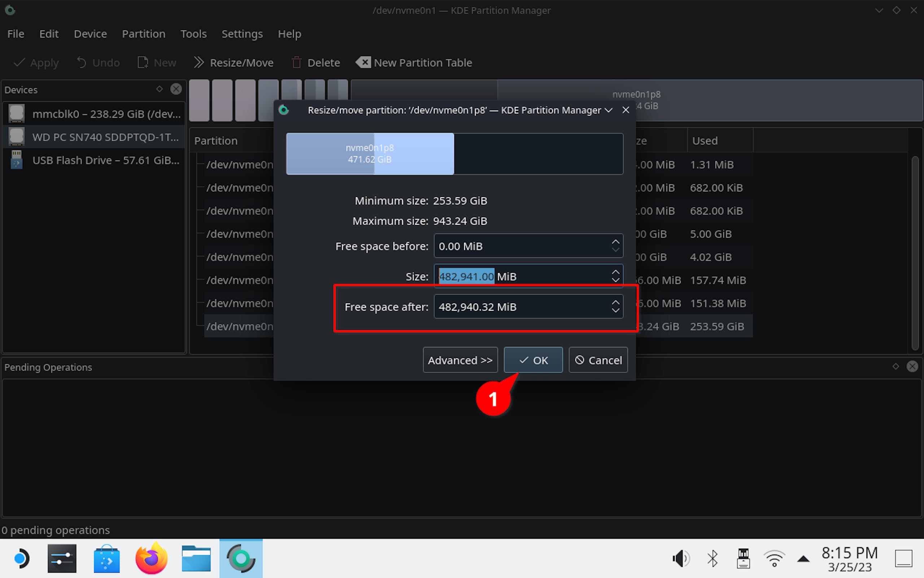Decrease Size with the down arrow

tap(615, 280)
